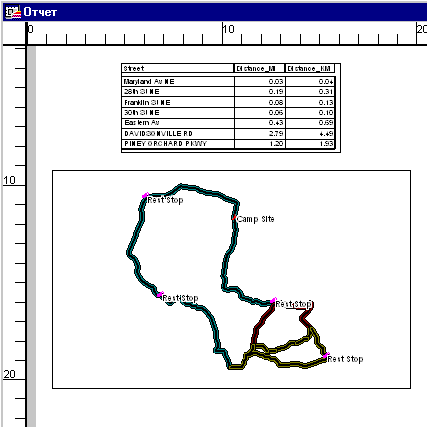Click the DAVIDSONVILLE RD street cell
Screen dimensions: 427x427
(178, 134)
